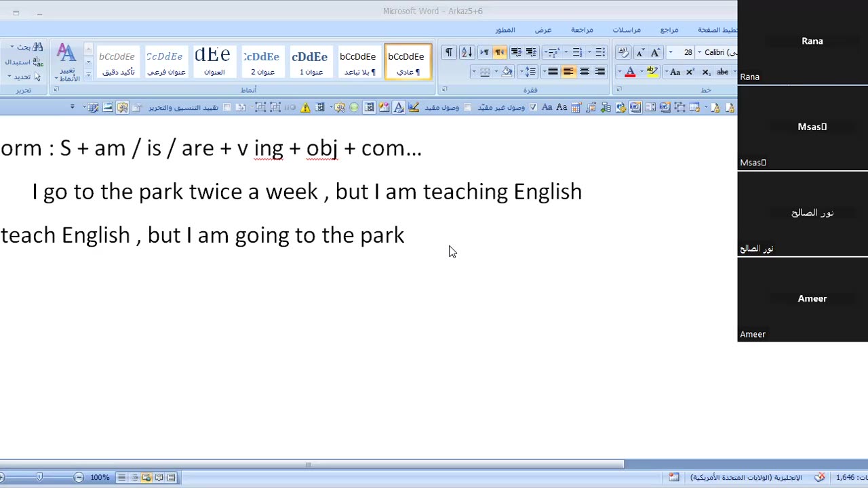
Task: Click the 100% zoom level
Action: (100, 477)
